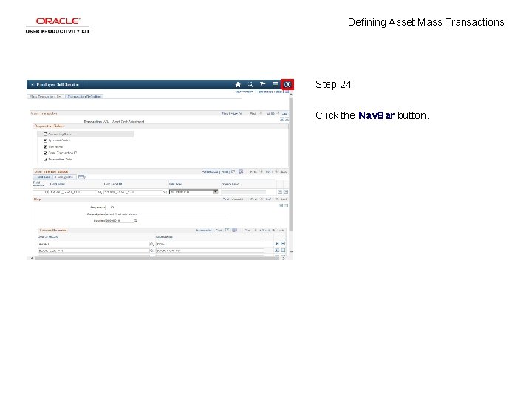Click the Description input in Step section
532x399 pixels.
click(166, 214)
